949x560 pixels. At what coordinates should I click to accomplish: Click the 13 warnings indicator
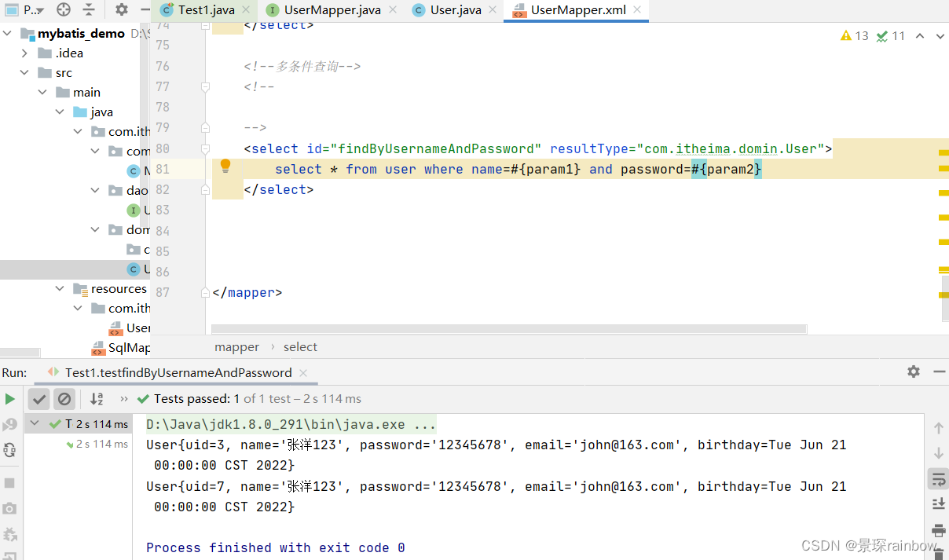(x=853, y=35)
